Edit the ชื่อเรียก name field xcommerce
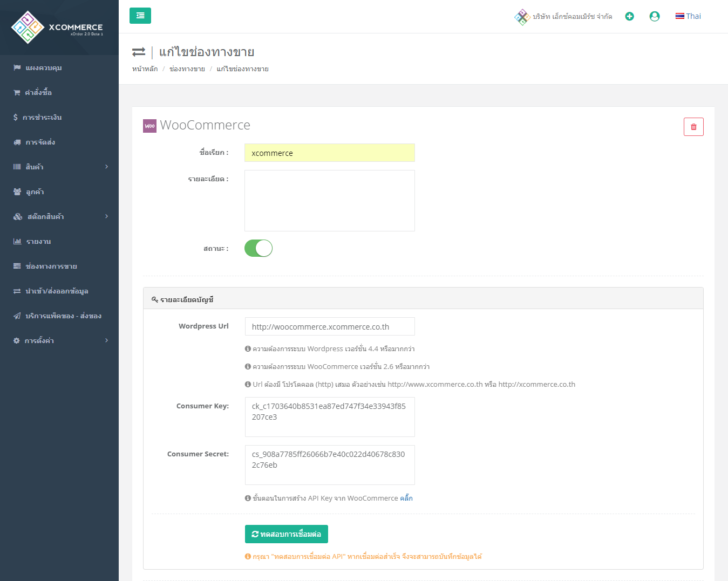 point(330,153)
